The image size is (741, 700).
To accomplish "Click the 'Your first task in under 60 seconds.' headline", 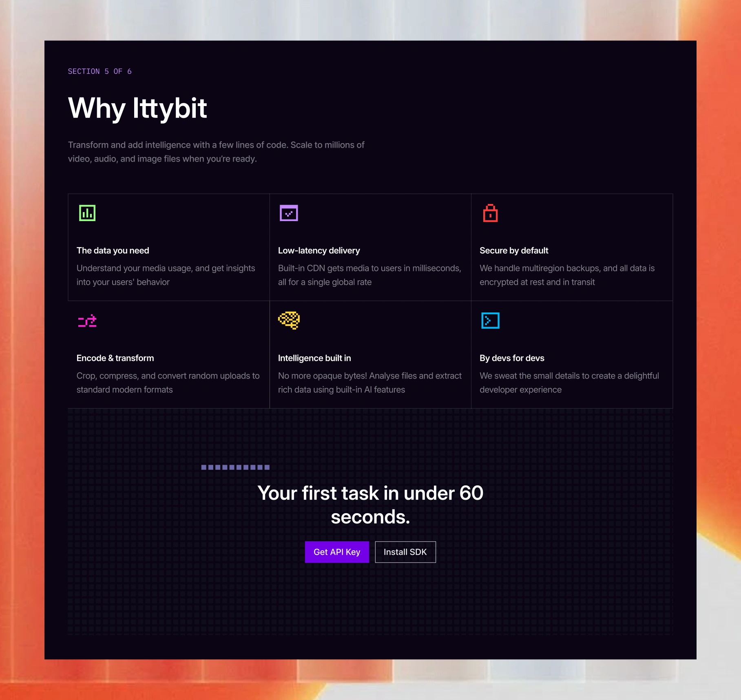I will (x=370, y=505).
